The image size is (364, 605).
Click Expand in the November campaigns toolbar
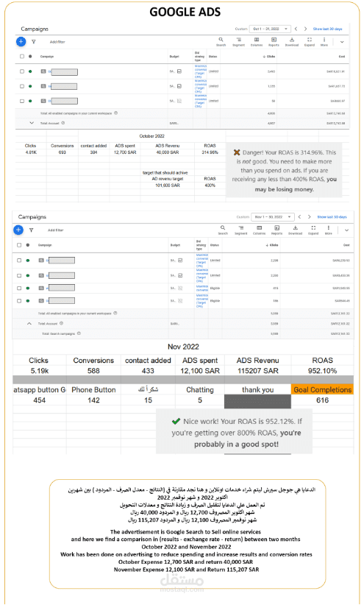coord(313,230)
